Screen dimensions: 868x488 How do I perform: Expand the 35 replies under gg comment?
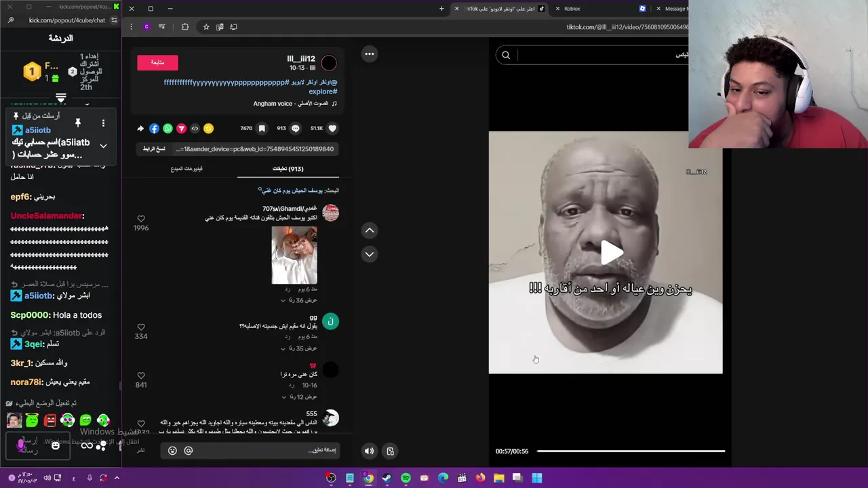(299, 348)
